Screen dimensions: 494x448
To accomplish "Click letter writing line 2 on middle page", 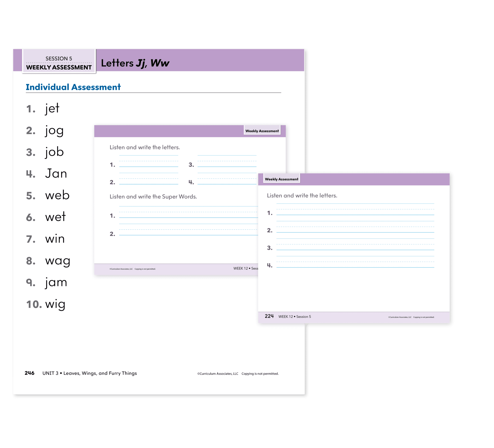I will click(x=149, y=179).
